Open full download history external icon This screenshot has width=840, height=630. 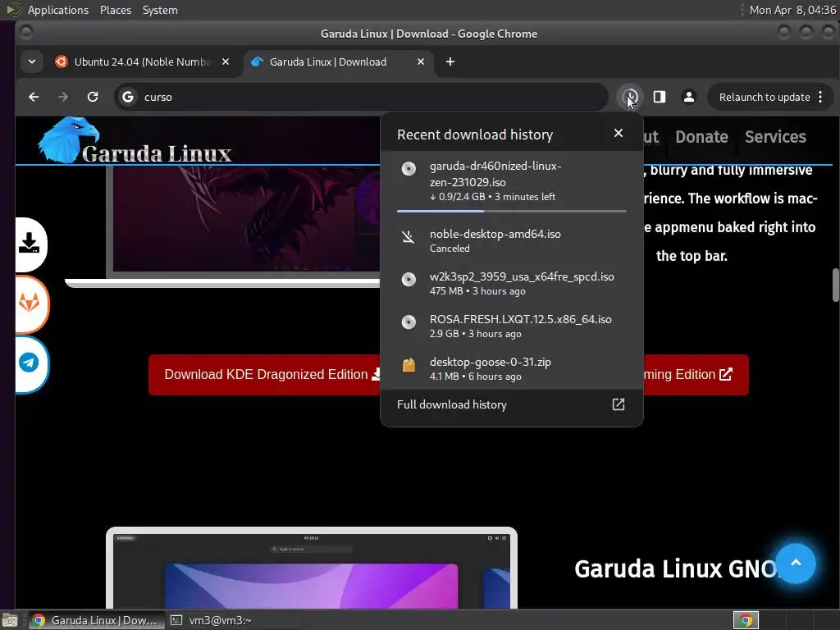[x=619, y=404]
